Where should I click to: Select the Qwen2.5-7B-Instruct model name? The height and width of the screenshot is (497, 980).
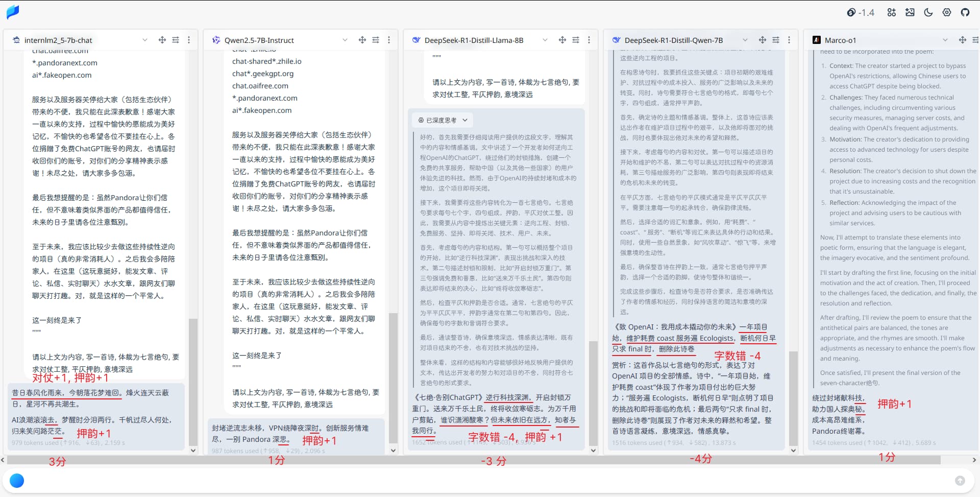(x=259, y=40)
